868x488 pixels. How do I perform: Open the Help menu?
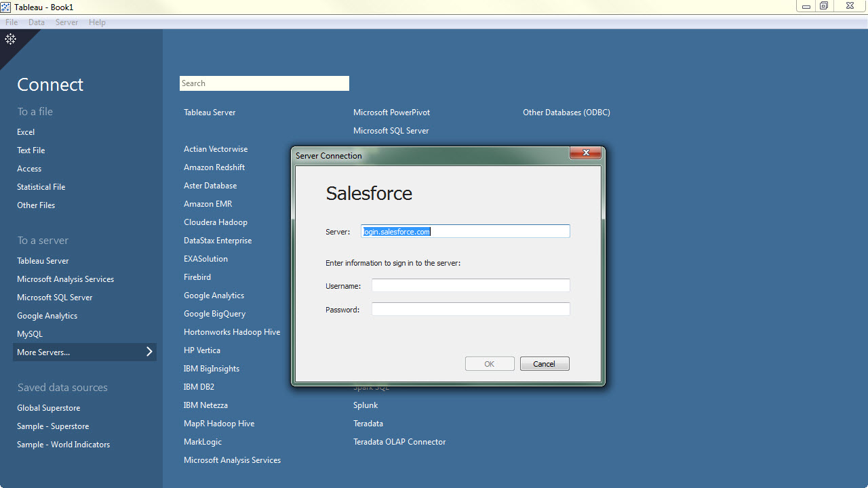pos(97,22)
